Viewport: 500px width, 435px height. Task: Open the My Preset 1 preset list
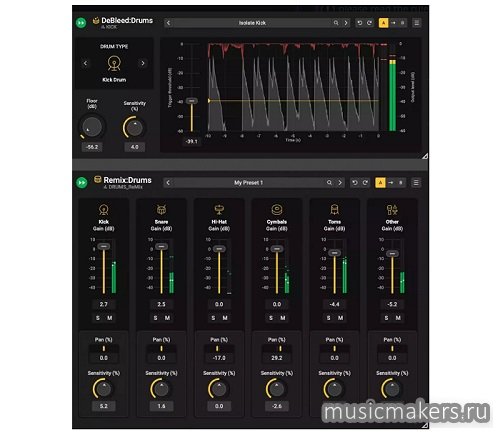point(248,183)
